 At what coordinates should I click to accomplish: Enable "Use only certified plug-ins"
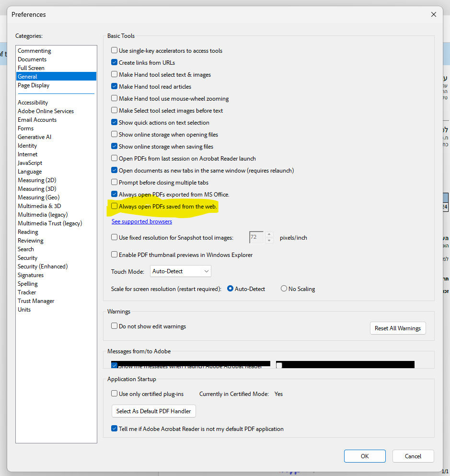[x=114, y=394]
